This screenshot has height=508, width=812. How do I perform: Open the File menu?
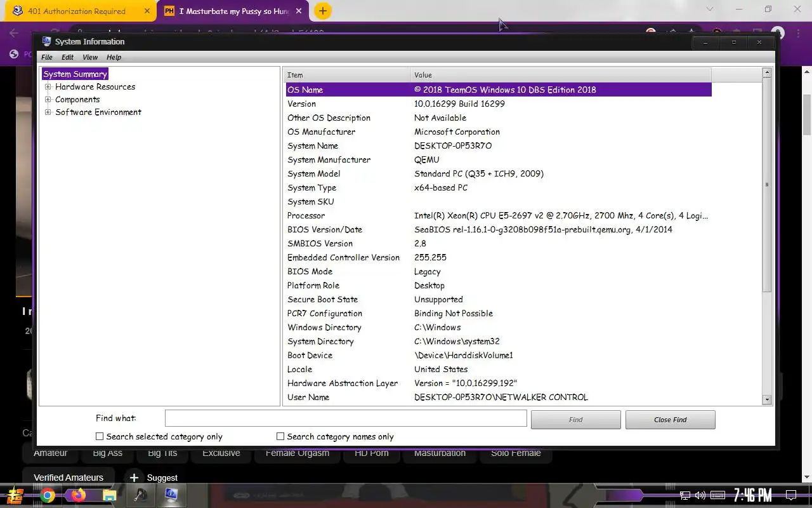(x=47, y=57)
